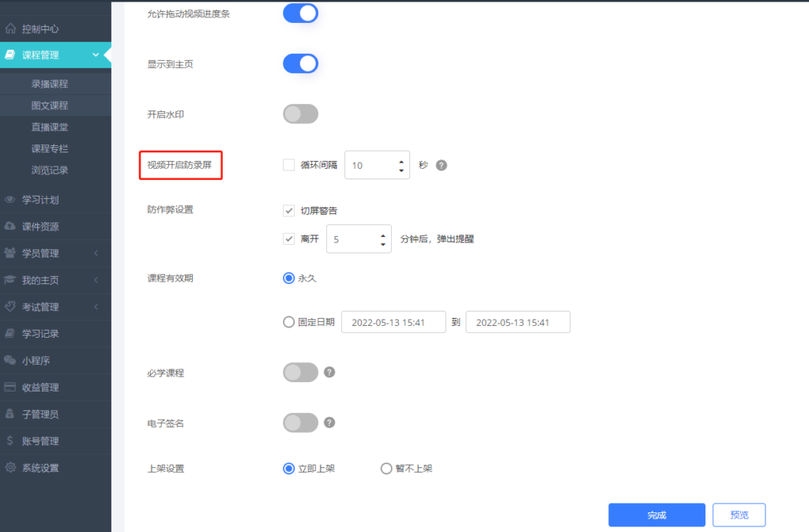Click the 视频开启防录屏 label

point(179,165)
